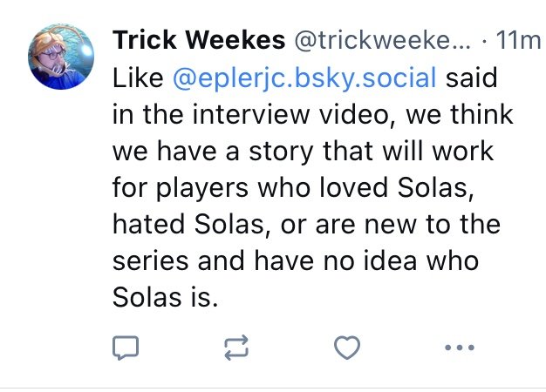The image size is (546, 392).
Task: Open Trick Weekes' profile avatar picture
Action: tap(61, 56)
